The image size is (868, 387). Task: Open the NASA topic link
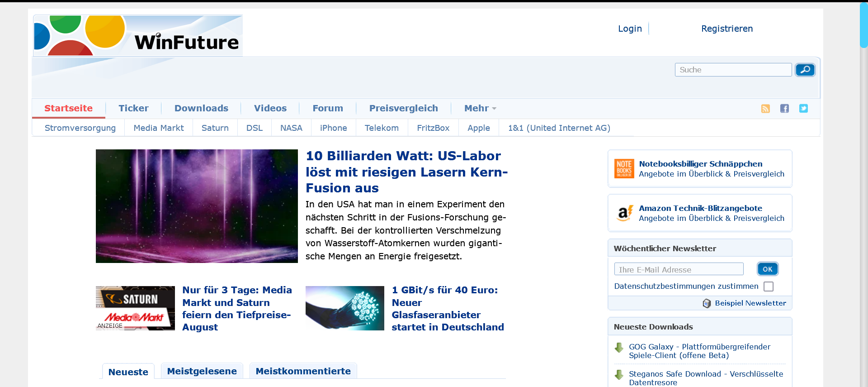[x=291, y=128]
